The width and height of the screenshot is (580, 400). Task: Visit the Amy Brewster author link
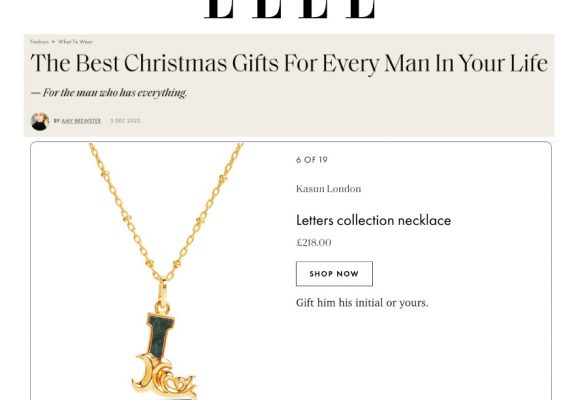coord(81,121)
